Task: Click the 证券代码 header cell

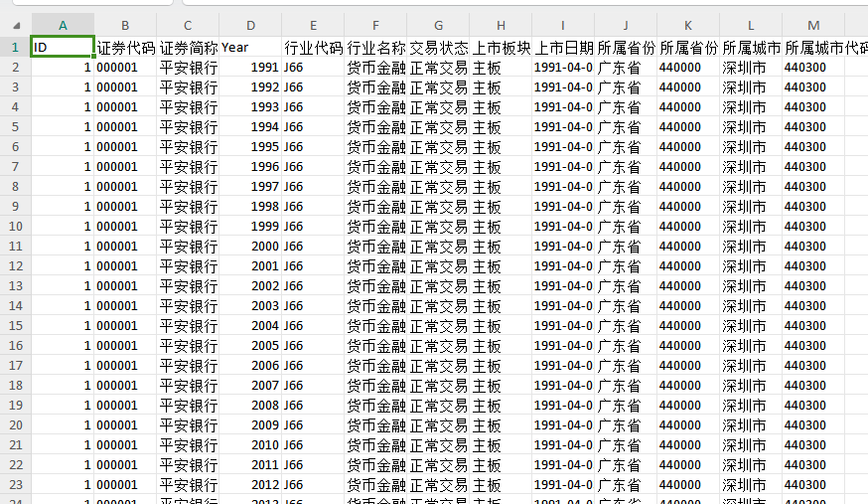Action: [125, 47]
